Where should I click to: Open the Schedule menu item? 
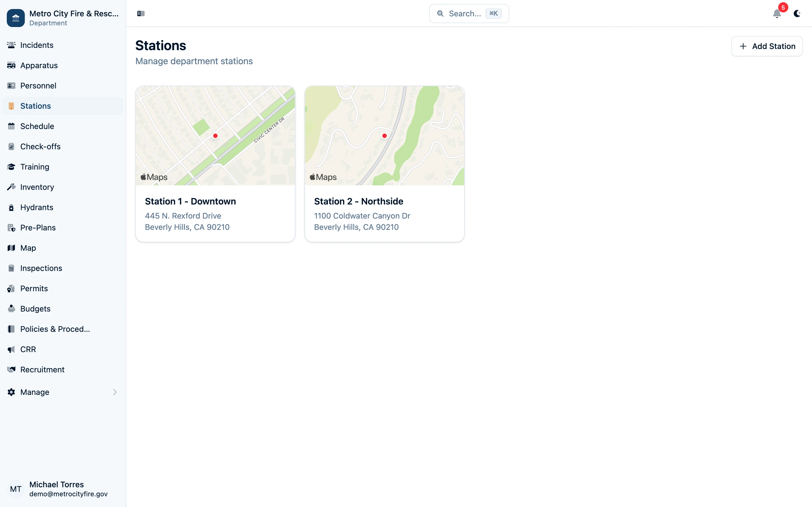[37, 126]
